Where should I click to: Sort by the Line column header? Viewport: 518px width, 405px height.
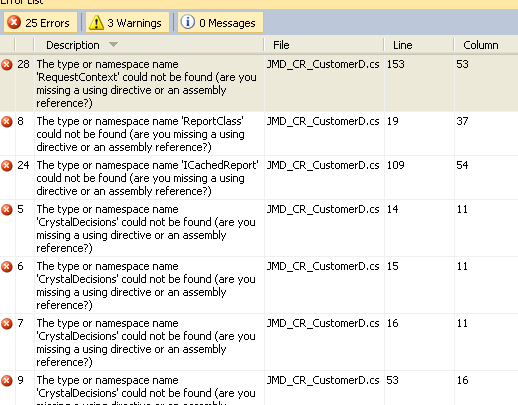(419, 45)
